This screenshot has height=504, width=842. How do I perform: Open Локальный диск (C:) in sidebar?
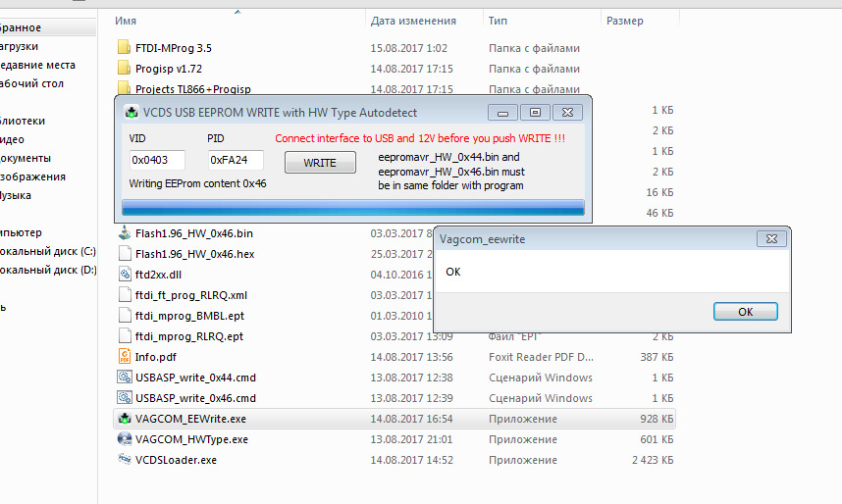pyautogui.click(x=47, y=251)
